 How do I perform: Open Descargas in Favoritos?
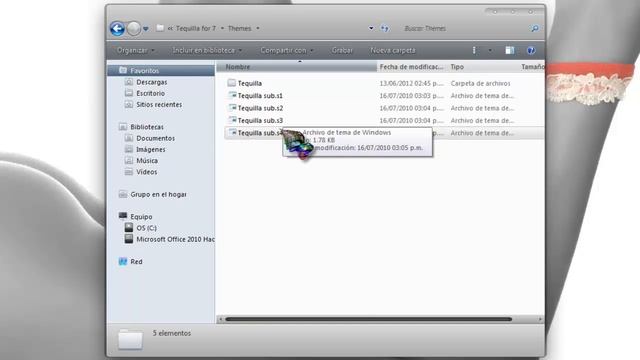coord(152,82)
